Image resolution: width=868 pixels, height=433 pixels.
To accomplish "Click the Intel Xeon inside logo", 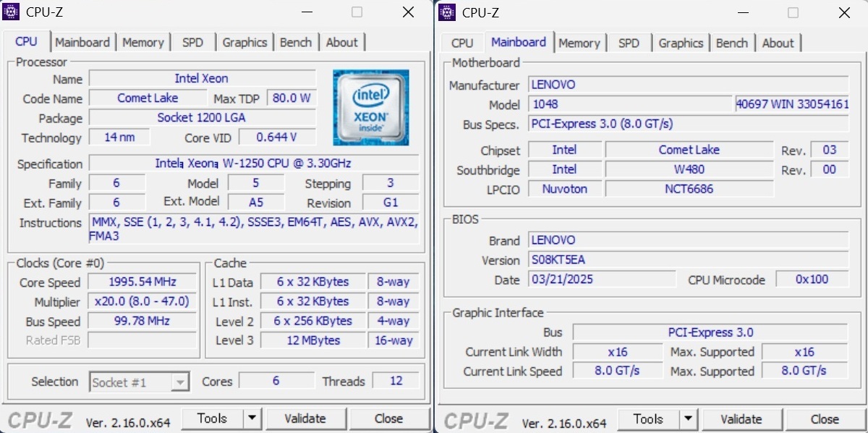I will pos(371,107).
